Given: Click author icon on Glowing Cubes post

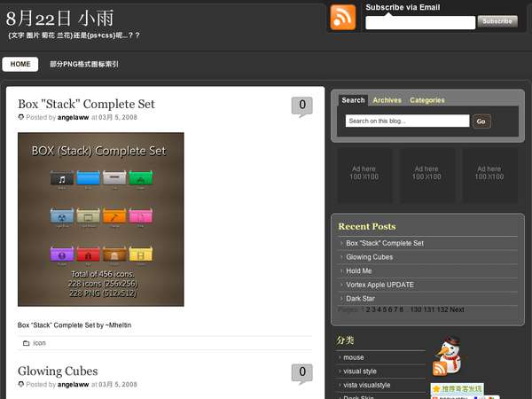Looking at the screenshot, I should tap(21, 384).
